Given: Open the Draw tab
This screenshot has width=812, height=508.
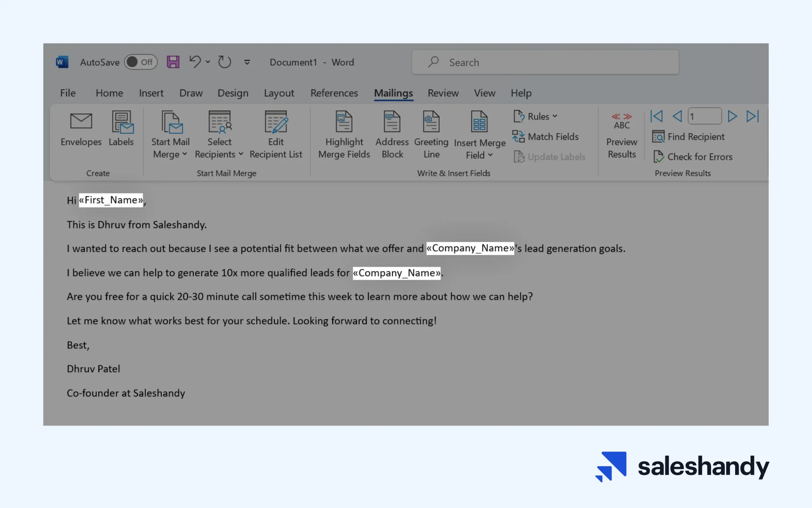Looking at the screenshot, I should point(191,93).
